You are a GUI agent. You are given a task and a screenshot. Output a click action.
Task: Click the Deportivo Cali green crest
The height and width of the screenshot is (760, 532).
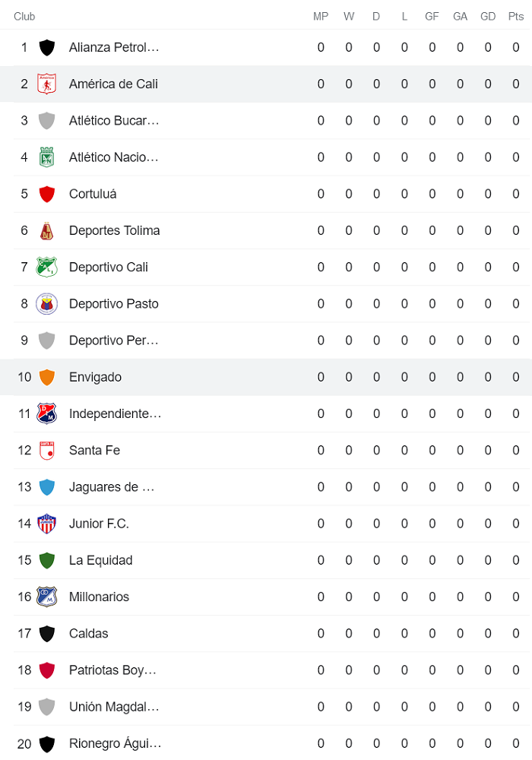click(x=47, y=267)
